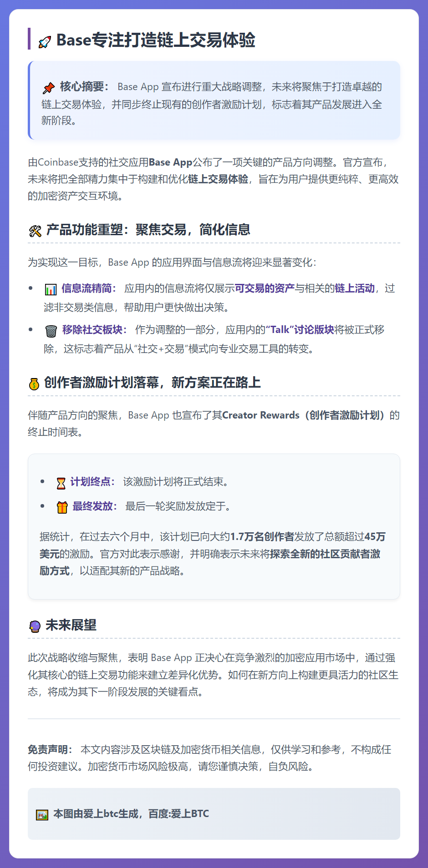Viewport: 428px width, 868px height.
Task: Click the gift box icon before 最终发放
Action: click(x=62, y=507)
